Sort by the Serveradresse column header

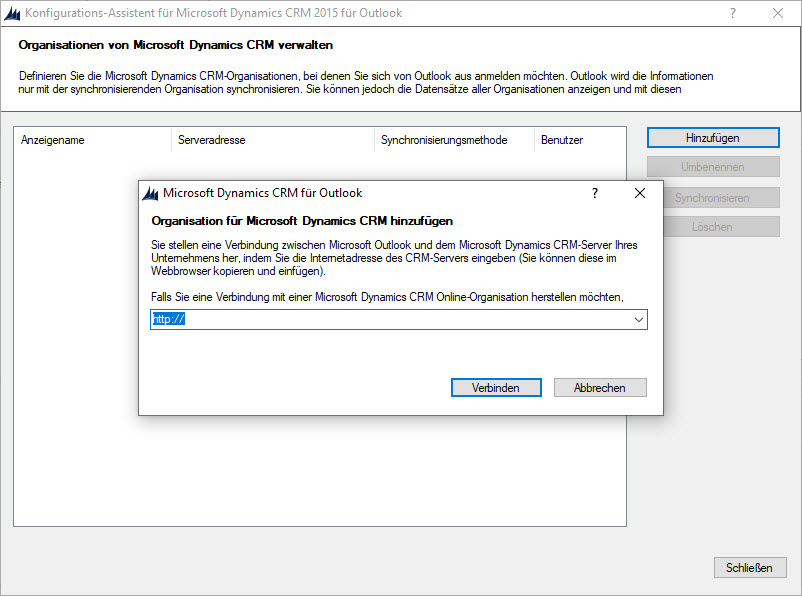pos(273,140)
